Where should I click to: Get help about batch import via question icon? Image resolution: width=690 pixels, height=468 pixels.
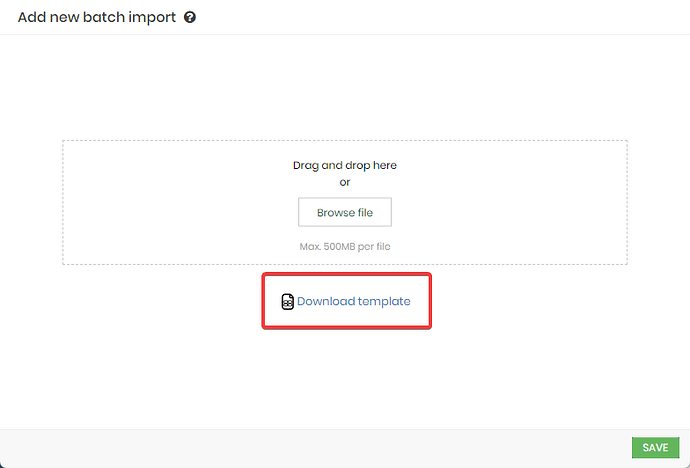click(x=190, y=18)
